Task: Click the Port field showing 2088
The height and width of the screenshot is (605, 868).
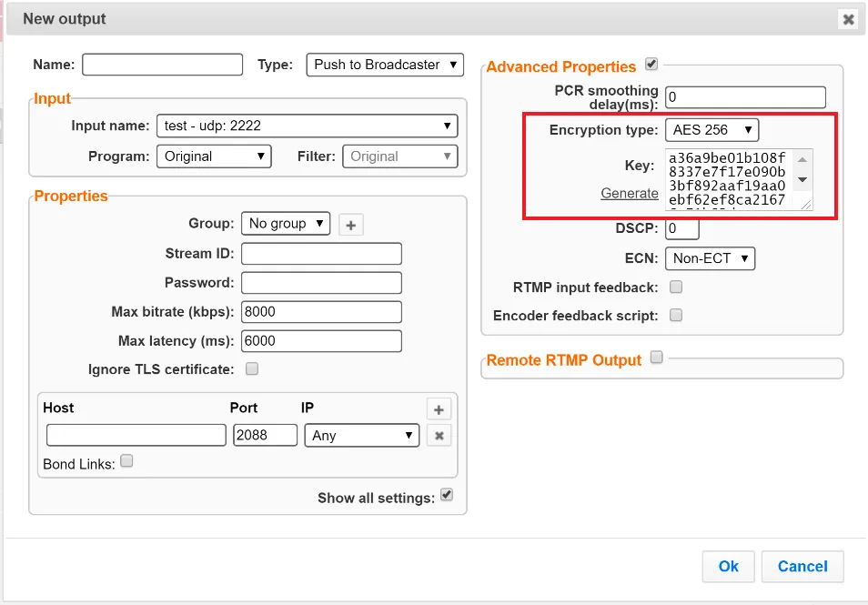Action: coord(265,435)
